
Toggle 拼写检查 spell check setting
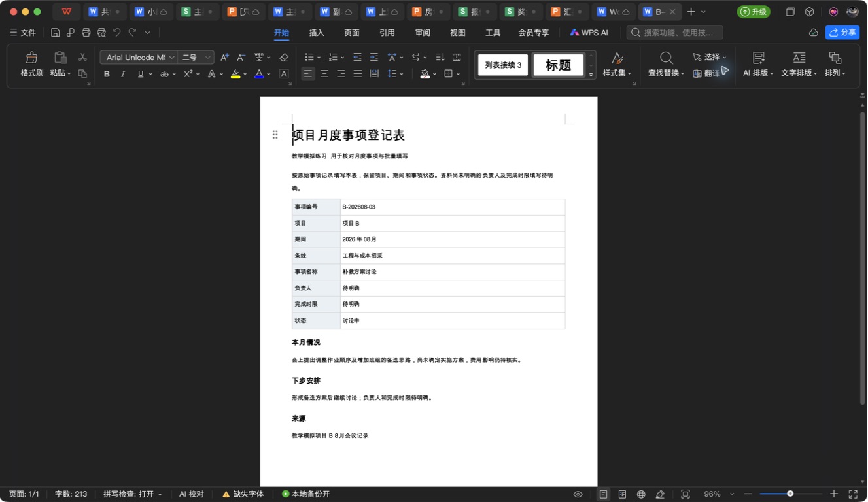(x=133, y=494)
